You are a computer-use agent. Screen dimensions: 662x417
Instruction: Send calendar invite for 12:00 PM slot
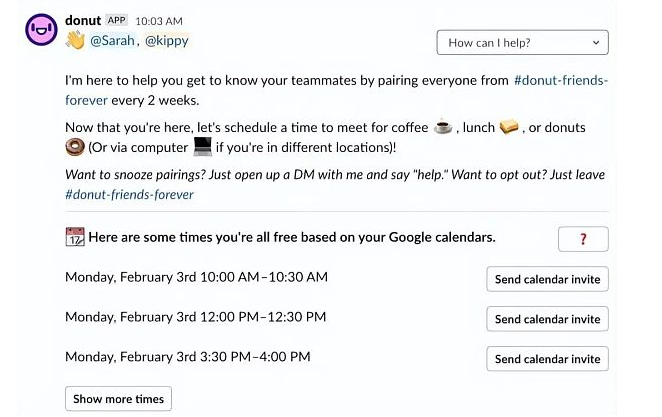click(547, 319)
